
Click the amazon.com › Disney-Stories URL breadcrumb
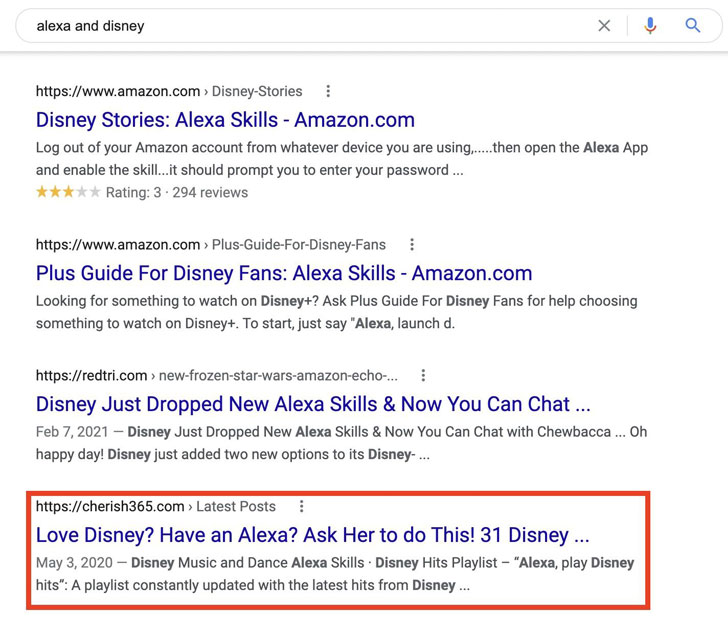[x=168, y=91]
